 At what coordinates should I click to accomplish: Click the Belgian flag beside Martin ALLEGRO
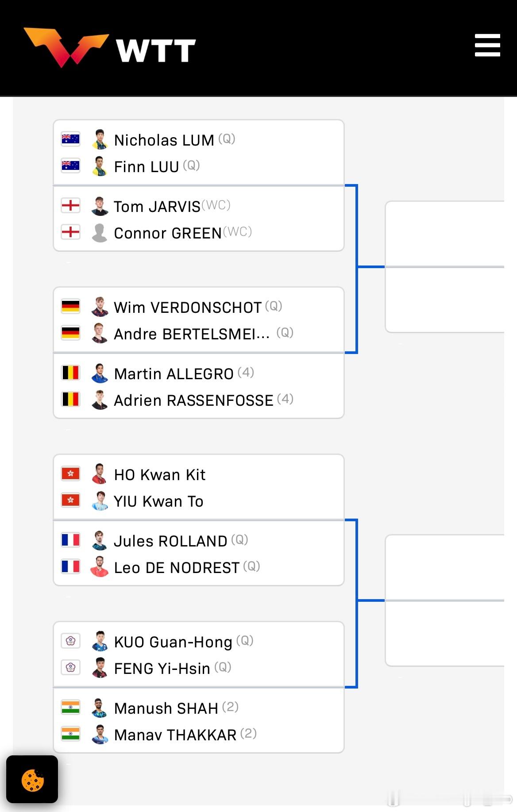(70, 373)
